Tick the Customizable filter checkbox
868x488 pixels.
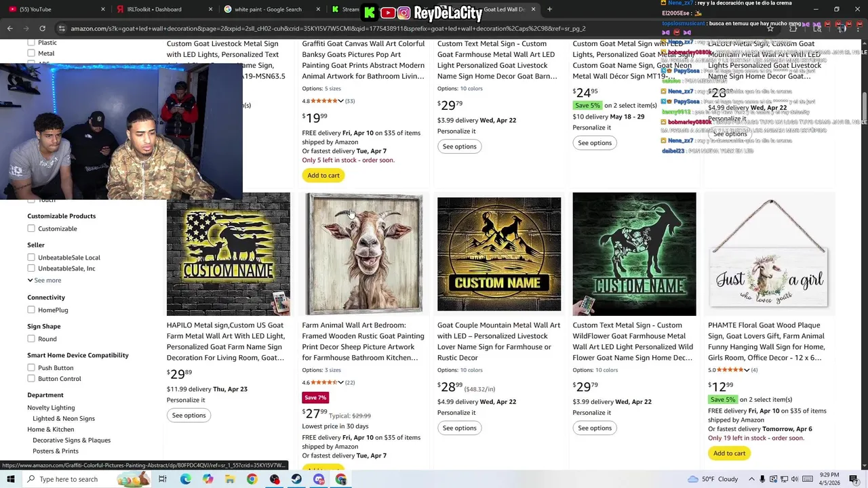[31, 228]
